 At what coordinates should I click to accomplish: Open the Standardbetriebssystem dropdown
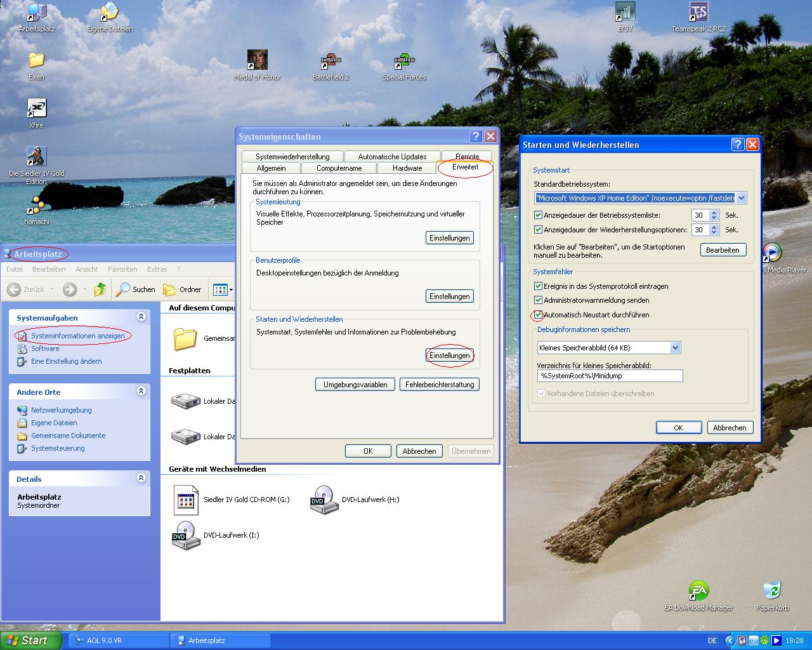click(741, 198)
